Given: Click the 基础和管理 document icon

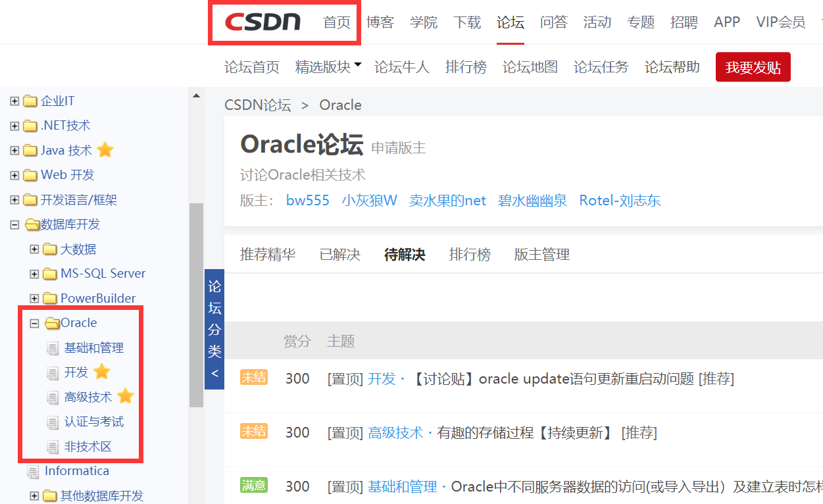Looking at the screenshot, I should coord(53,348).
